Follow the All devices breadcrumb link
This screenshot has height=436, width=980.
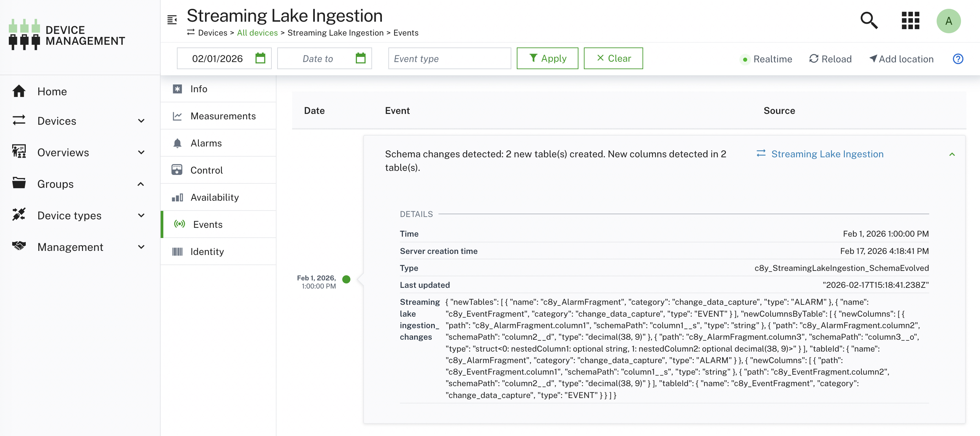(257, 33)
